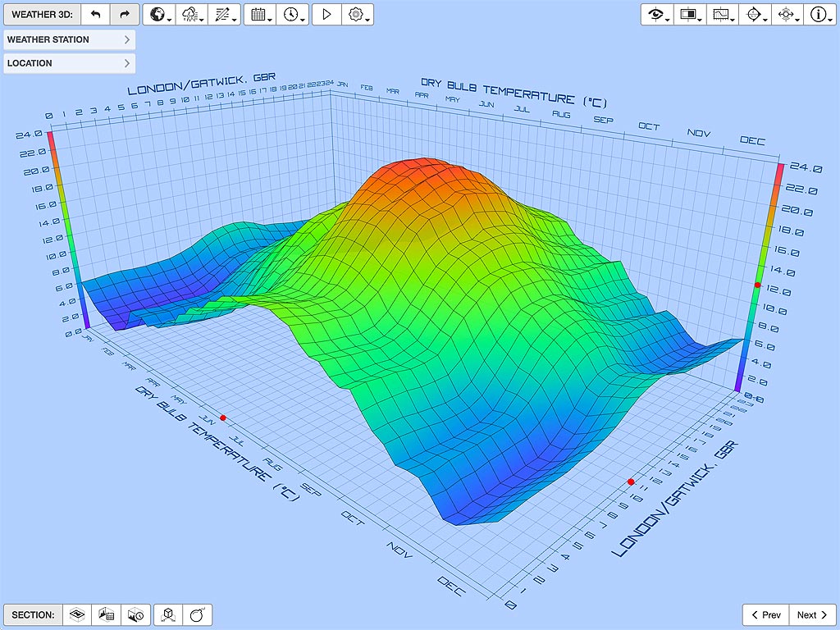
Task: Open the orbit navigation arrows menu
Action: point(787,15)
